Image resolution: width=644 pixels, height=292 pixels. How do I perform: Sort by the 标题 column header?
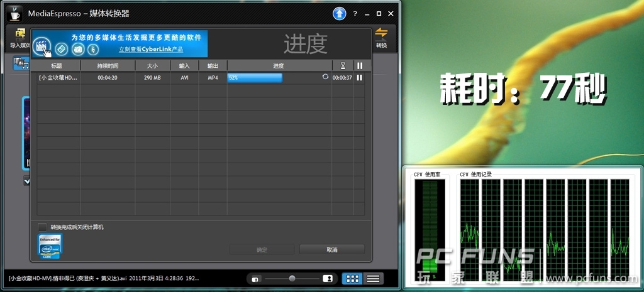tap(57, 65)
